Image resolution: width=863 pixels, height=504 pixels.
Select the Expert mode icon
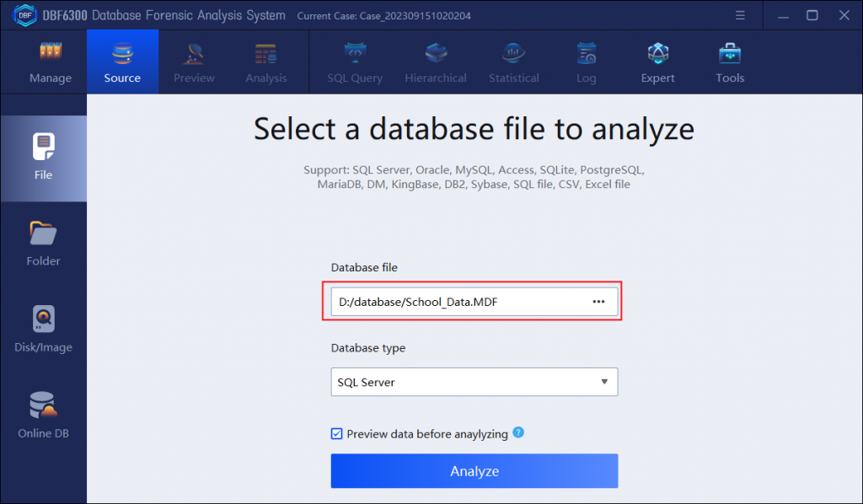point(657,61)
